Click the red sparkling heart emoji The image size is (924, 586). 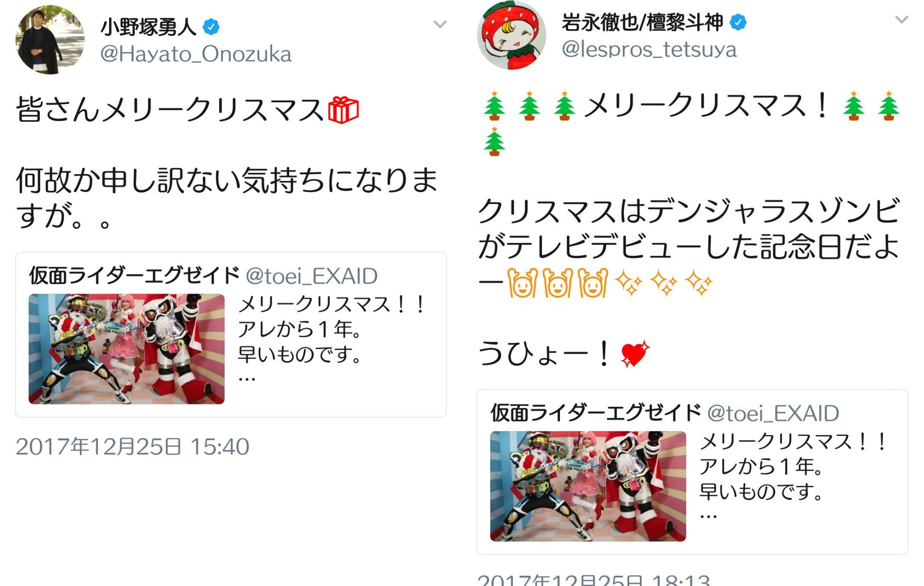click(635, 354)
